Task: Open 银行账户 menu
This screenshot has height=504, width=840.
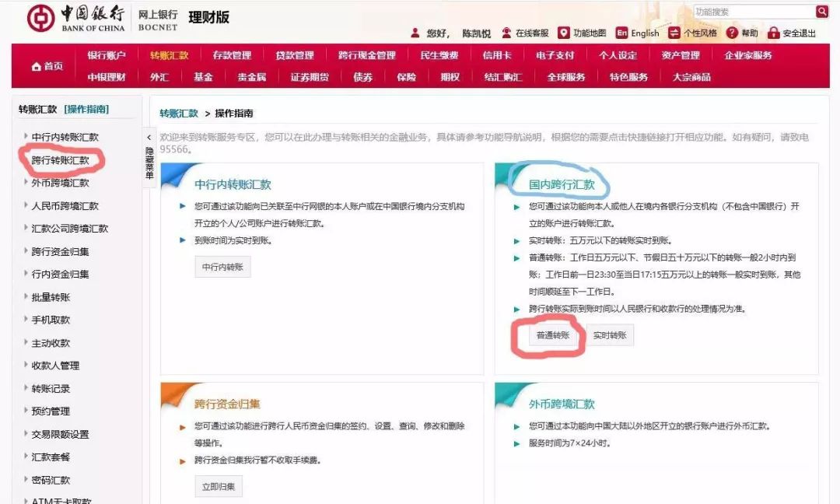Action: click(106, 55)
